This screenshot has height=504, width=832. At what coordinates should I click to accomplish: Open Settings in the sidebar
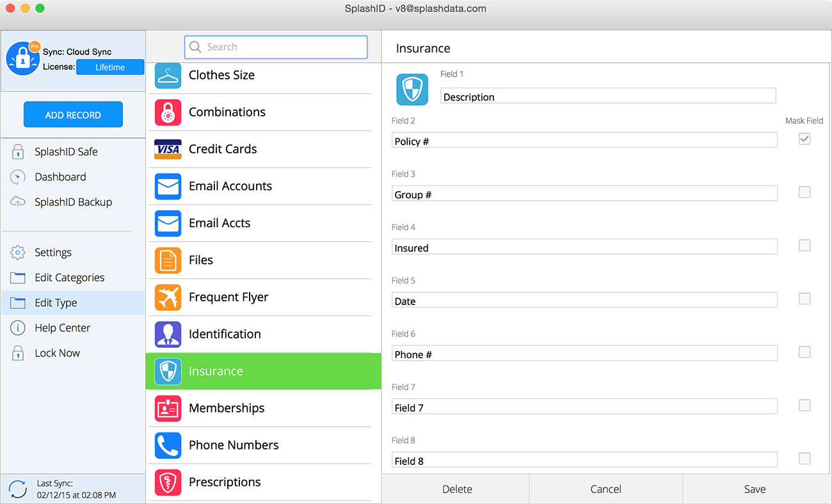point(73,253)
